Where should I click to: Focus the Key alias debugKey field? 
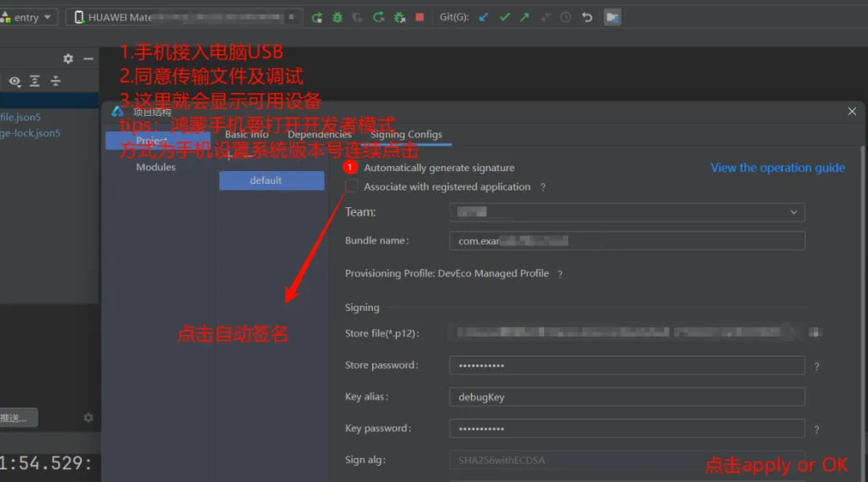point(627,397)
